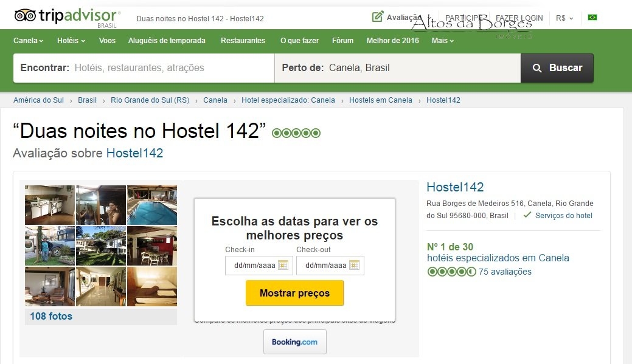Click the TripAdvisor owl logo

tap(25, 15)
